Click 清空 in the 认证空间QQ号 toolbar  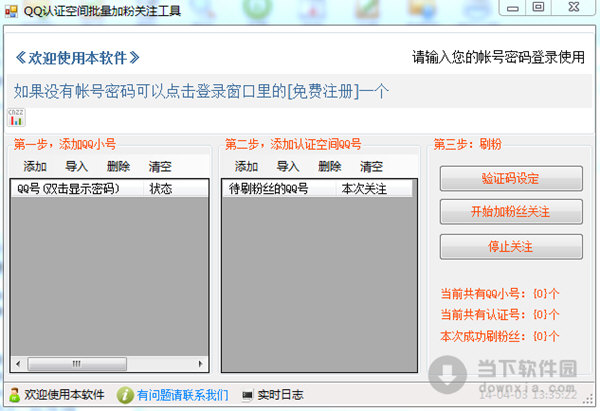(x=371, y=166)
